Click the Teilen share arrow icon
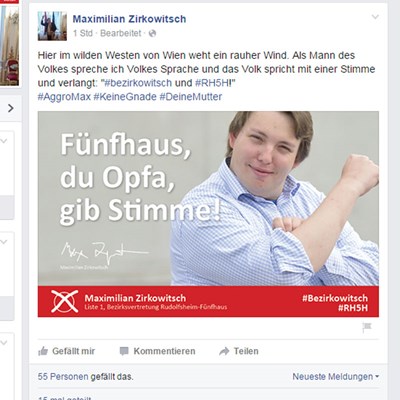Image resolution: width=400 pixels, height=400 pixels. click(x=224, y=351)
